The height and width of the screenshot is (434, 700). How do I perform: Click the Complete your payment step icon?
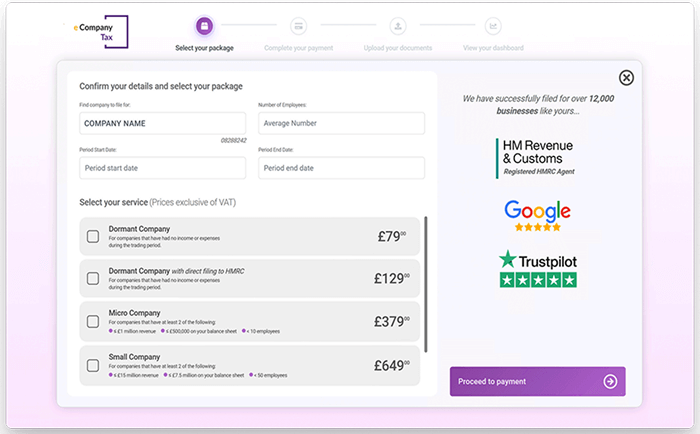pos(298,25)
